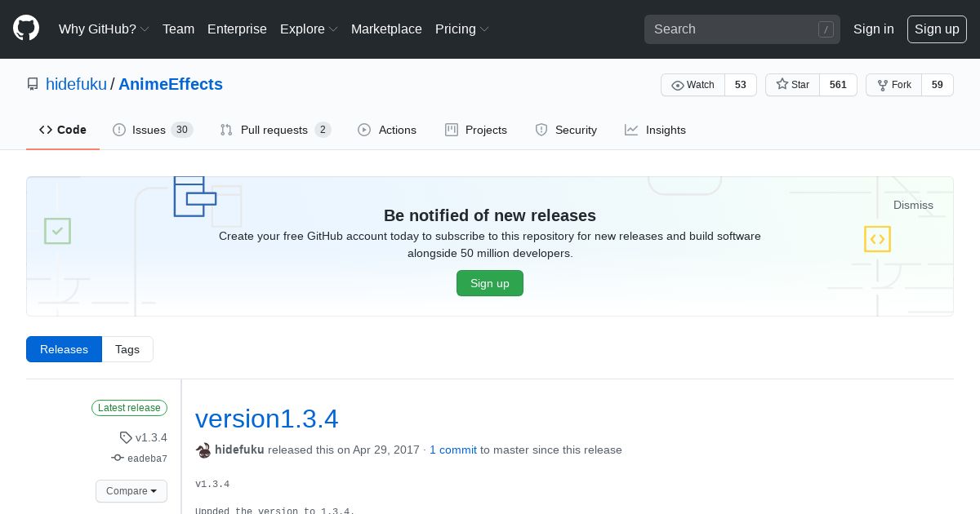980x514 pixels.
Task: Switch to the Code tab
Action: point(63,130)
